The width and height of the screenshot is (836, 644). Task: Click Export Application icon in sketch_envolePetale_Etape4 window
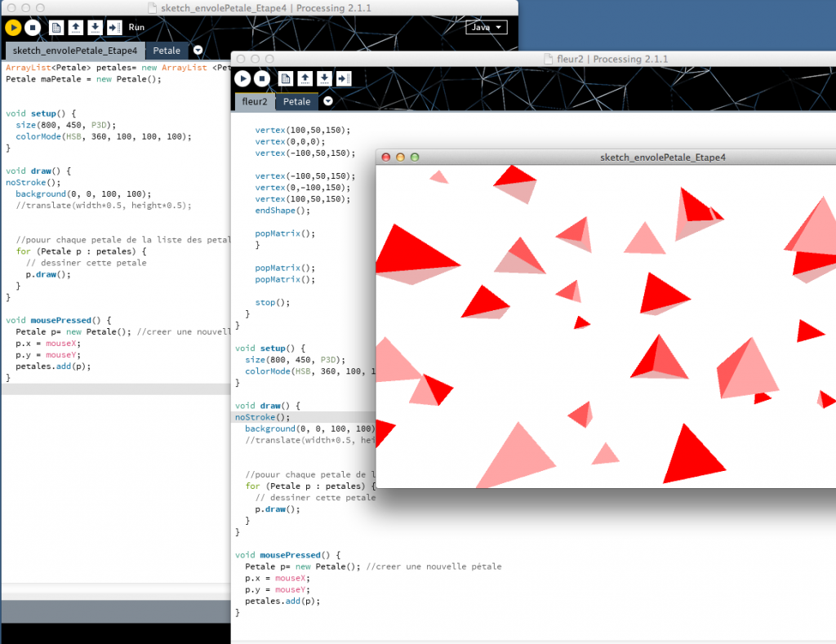click(114, 27)
